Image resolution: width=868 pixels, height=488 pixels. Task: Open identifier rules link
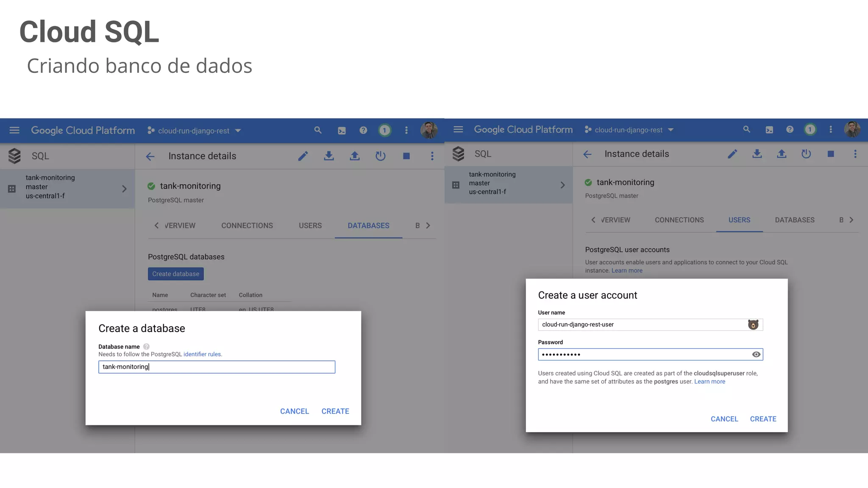(202, 354)
